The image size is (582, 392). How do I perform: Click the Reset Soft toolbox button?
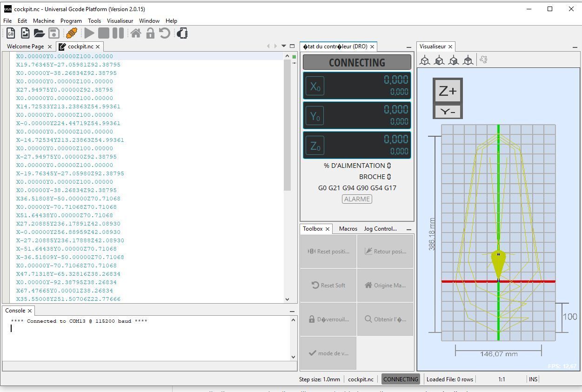coord(328,285)
